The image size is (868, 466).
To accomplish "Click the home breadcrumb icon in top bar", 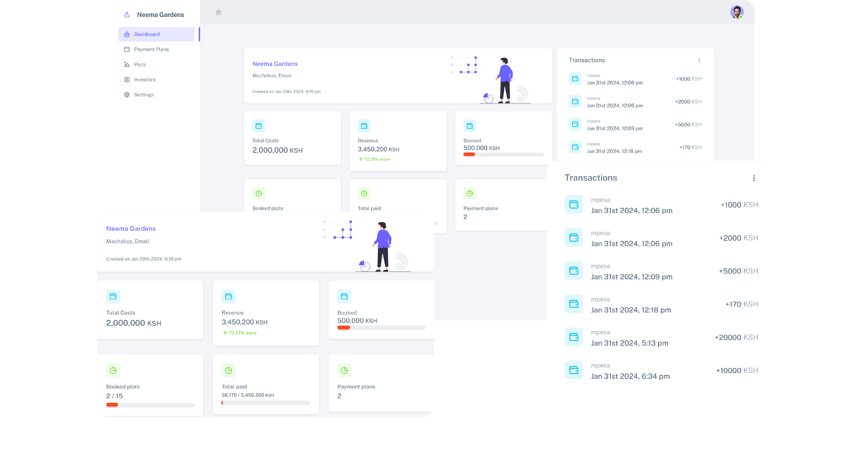I will click(219, 12).
